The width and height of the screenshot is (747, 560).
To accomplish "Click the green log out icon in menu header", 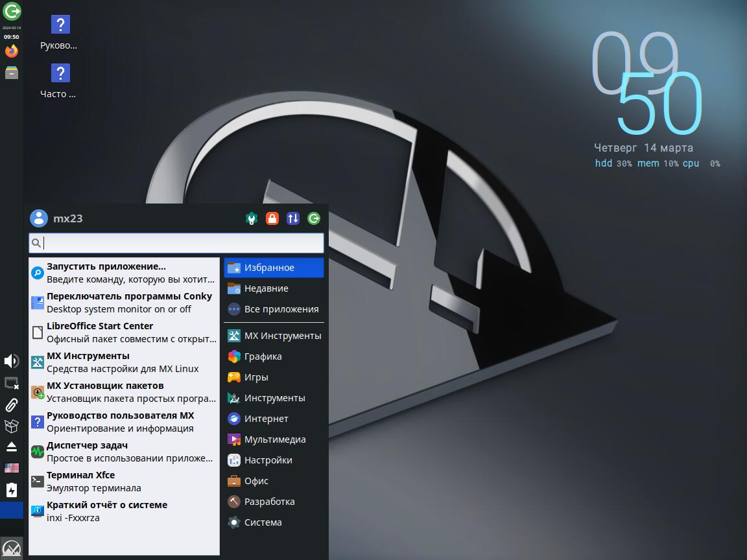I will 314,218.
